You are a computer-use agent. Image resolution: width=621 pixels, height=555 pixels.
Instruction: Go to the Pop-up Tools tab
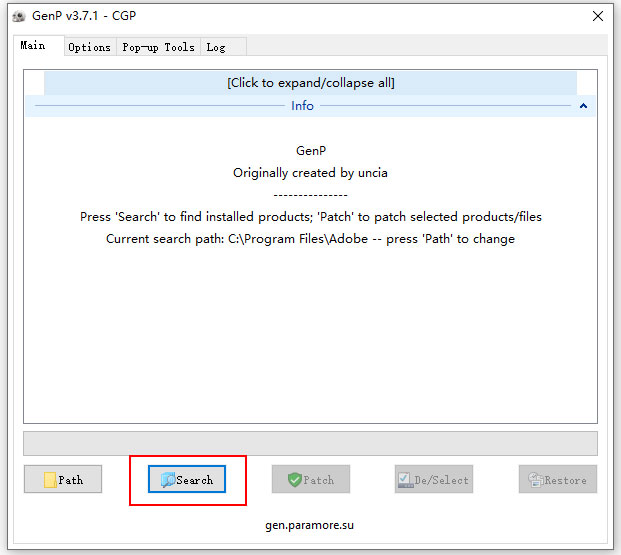pos(158,47)
